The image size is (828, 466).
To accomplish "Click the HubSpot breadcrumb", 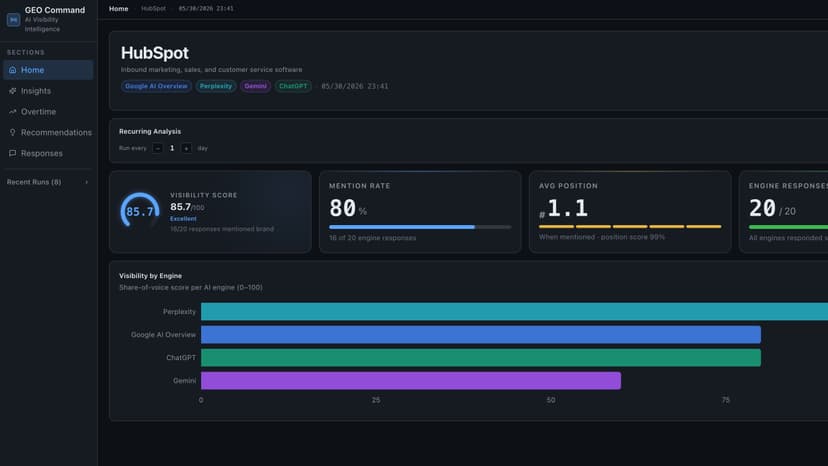I will [x=153, y=8].
